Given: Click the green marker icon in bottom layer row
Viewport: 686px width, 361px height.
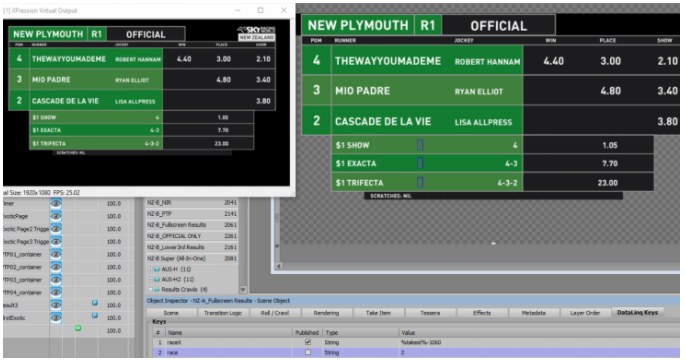Looking at the screenshot, I should (x=78, y=328).
